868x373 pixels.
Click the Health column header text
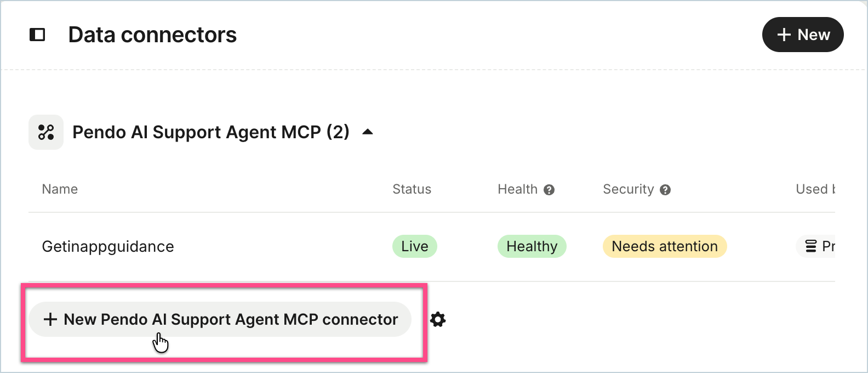tap(517, 189)
